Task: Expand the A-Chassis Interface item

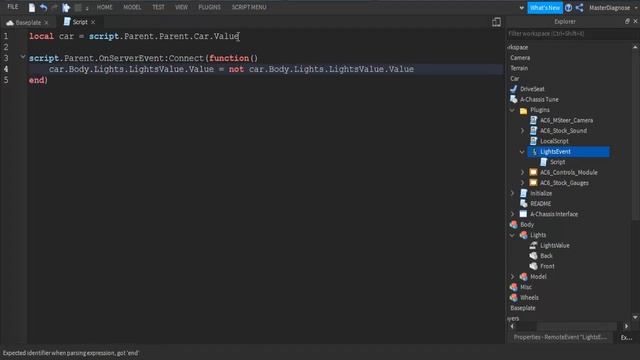Action: (513, 214)
